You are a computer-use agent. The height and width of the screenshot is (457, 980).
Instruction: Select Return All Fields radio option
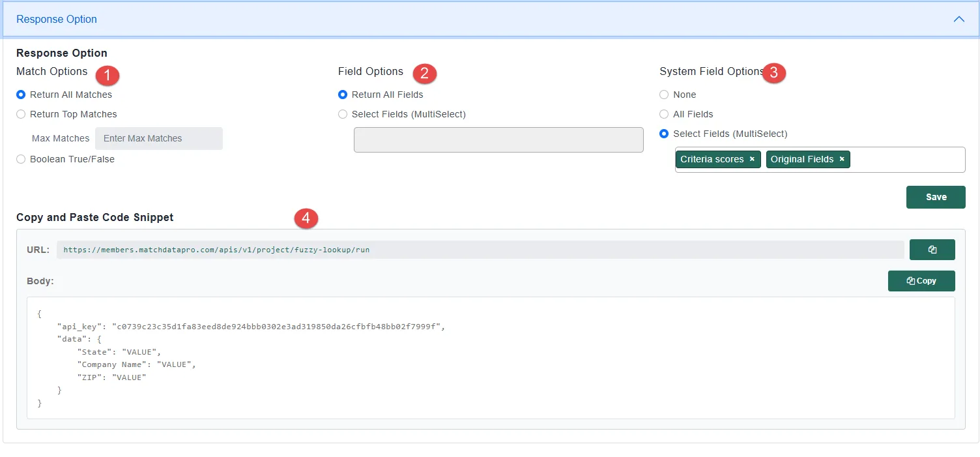343,95
